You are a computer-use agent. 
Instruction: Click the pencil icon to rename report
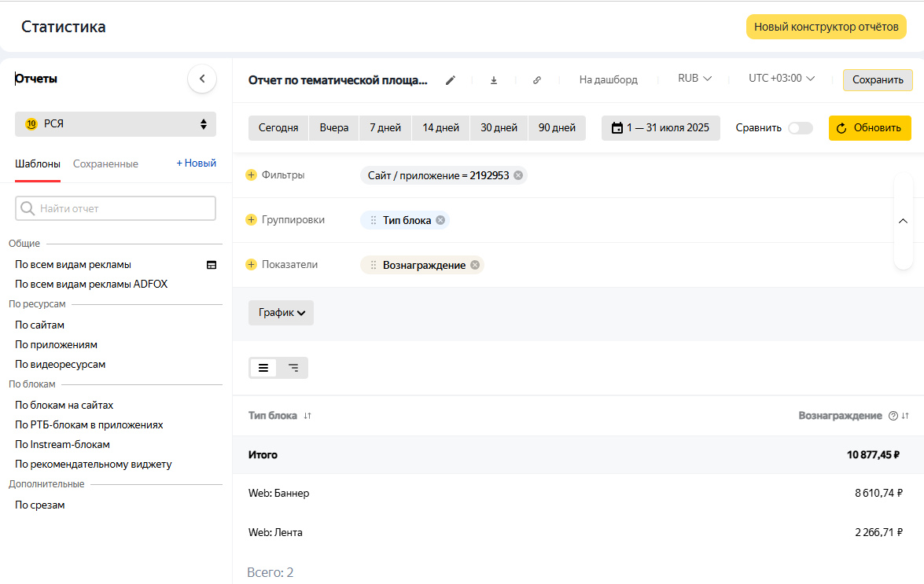point(451,80)
